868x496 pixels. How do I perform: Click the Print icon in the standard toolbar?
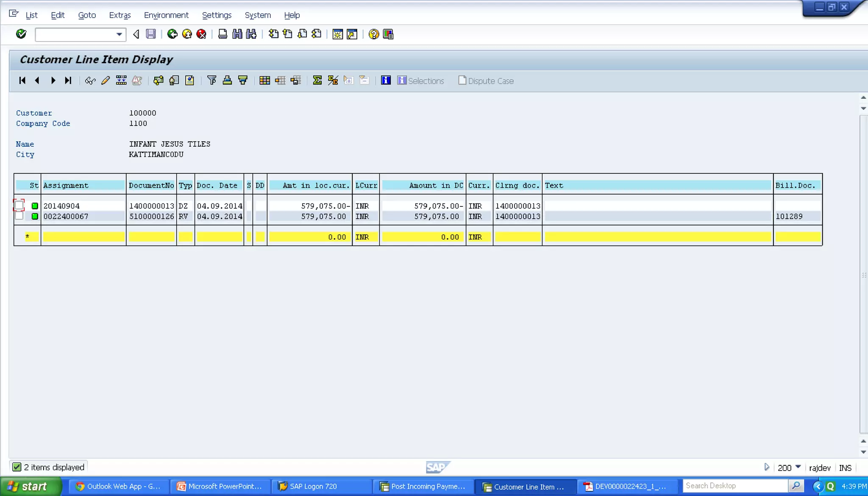[x=223, y=34]
